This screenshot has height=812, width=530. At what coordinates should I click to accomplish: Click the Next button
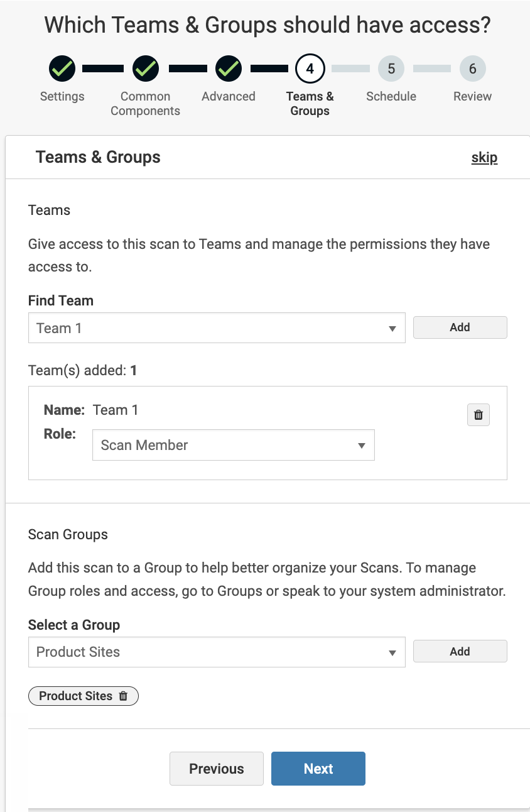[318, 768]
